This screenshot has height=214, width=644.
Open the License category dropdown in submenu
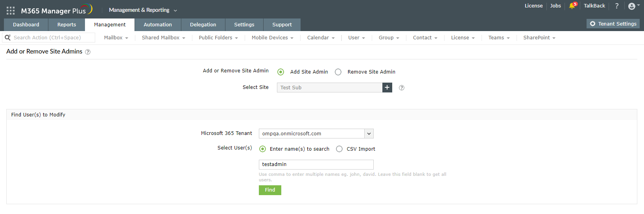coord(463,38)
